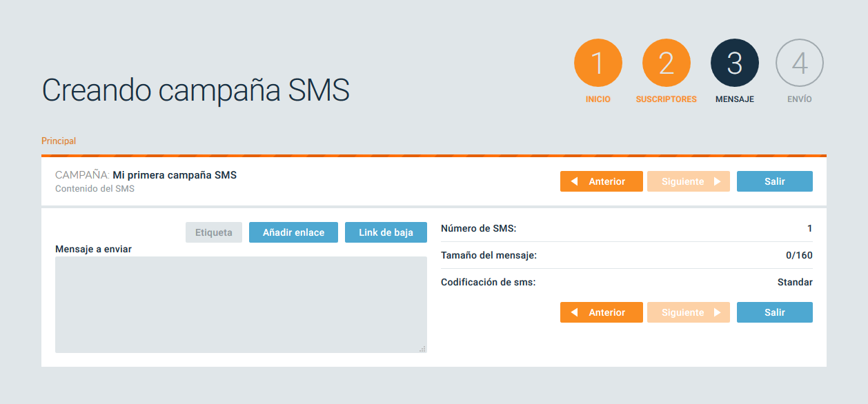This screenshot has width=868, height=404.
Task: Click the message text area resize handle
Action: [422, 349]
